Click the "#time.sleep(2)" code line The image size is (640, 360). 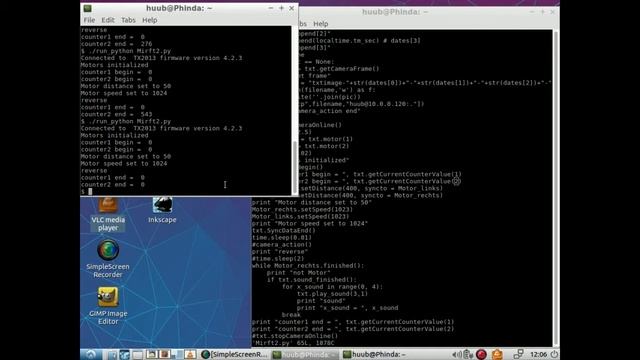point(278,258)
